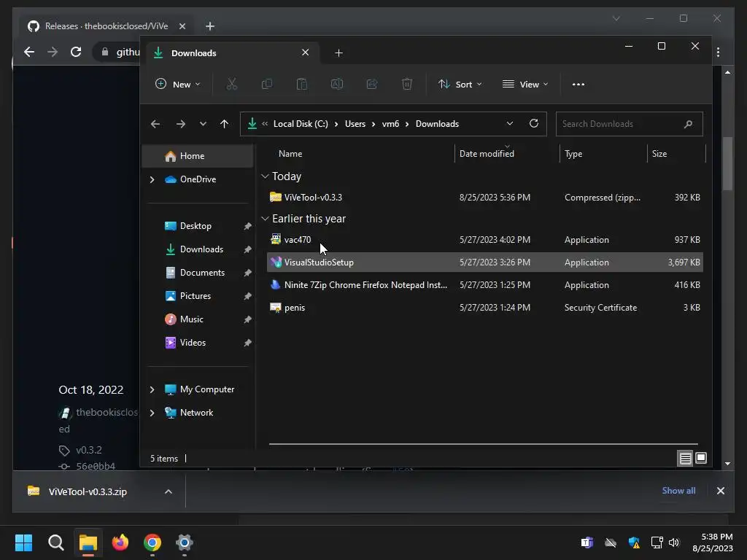Click the Paste clipboard icon
747x560 pixels.
(302, 85)
